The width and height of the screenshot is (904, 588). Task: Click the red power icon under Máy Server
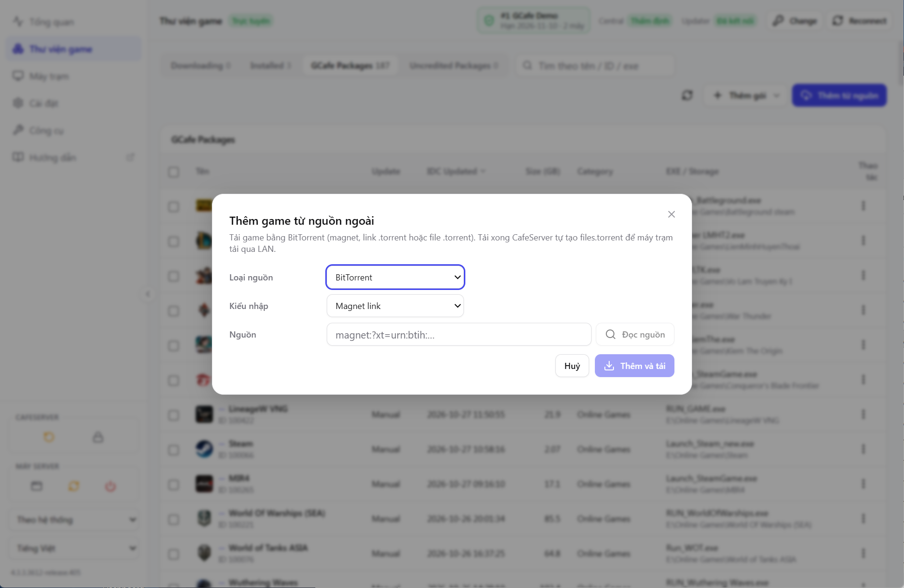tap(110, 486)
